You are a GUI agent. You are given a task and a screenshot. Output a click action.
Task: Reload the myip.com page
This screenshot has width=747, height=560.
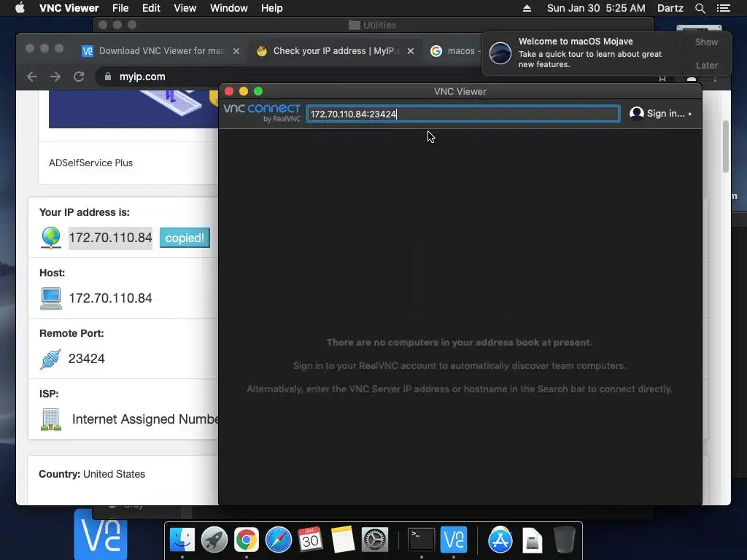[79, 77]
